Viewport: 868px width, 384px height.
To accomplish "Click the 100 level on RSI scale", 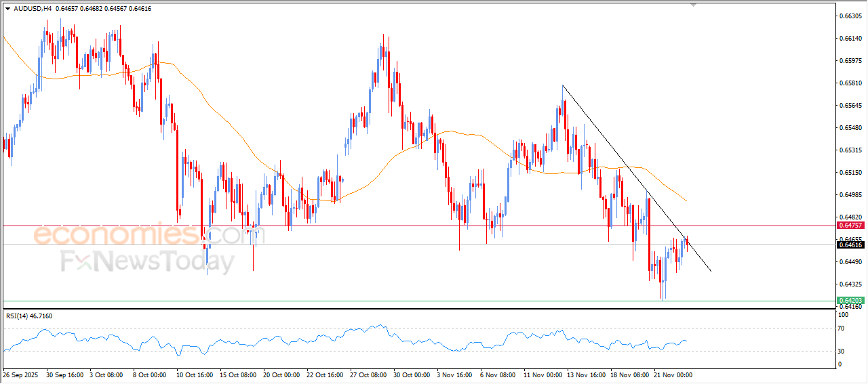I will click(842, 315).
